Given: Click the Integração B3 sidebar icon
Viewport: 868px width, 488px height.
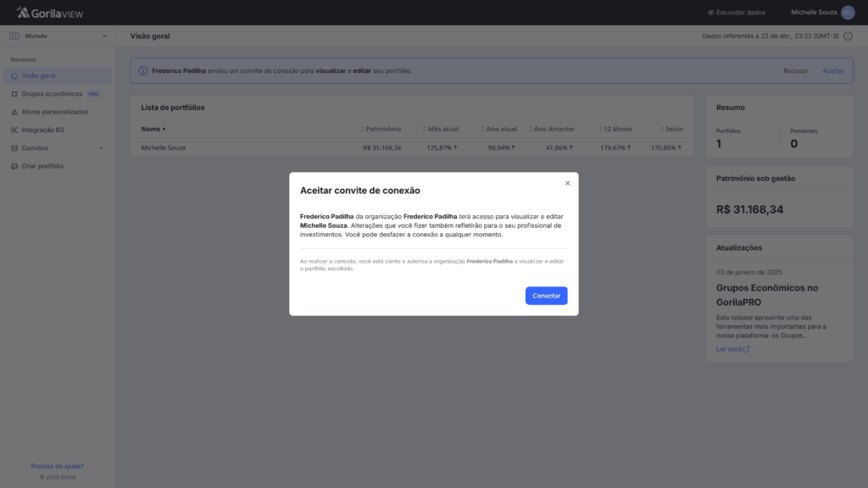Looking at the screenshot, I should [x=14, y=130].
